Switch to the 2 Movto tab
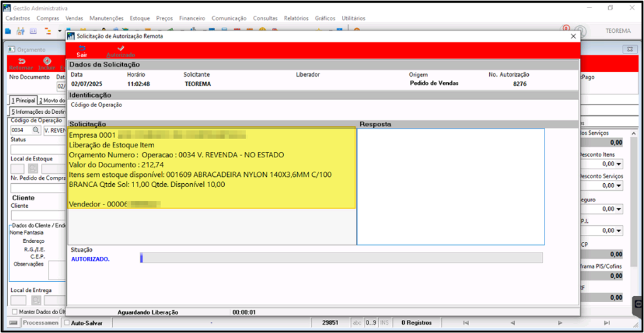The image size is (644, 333). [52, 100]
